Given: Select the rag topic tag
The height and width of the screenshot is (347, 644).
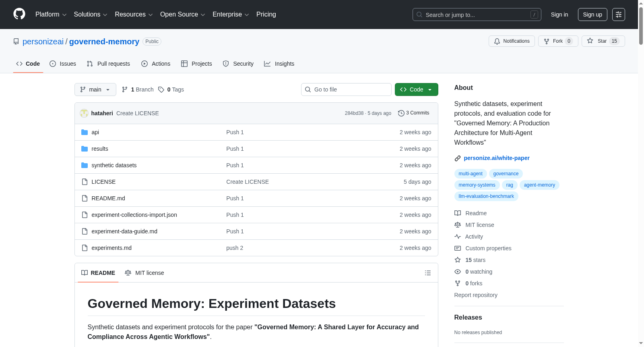Looking at the screenshot, I should [x=510, y=185].
